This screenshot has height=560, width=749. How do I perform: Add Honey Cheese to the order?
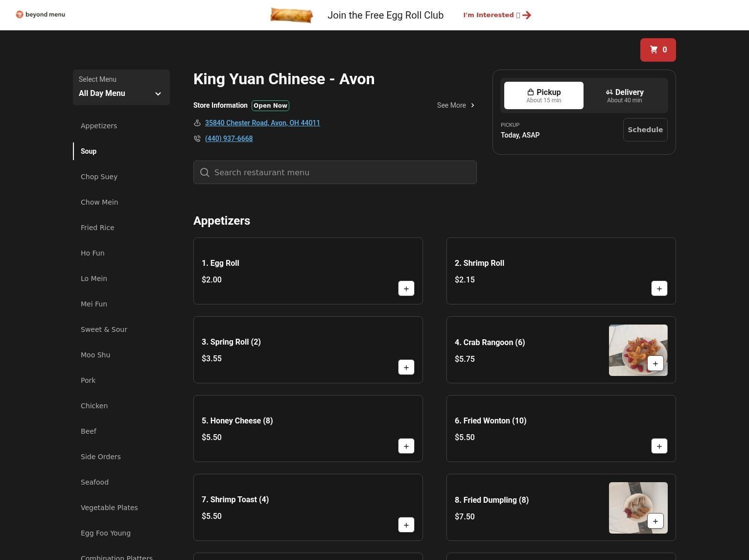click(x=406, y=446)
